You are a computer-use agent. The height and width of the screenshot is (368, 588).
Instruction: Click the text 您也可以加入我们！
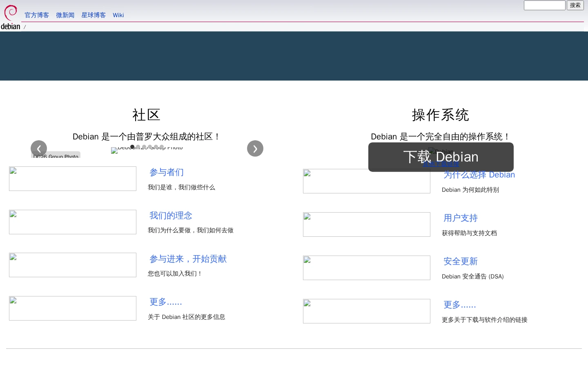point(175,274)
